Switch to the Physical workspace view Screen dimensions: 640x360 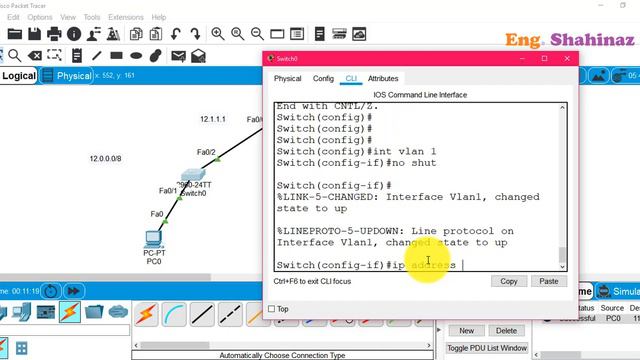pyautogui.click(x=67, y=76)
